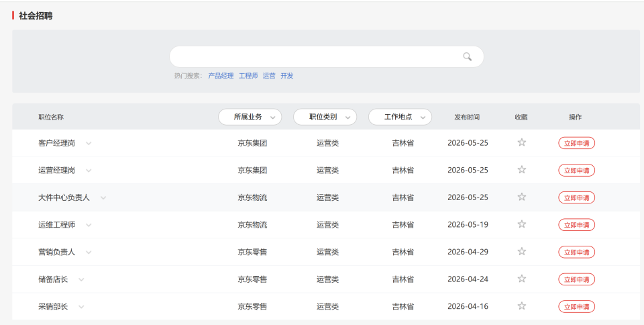Screen dimensions: 644x325
Task: Click 立即申请 for 营销负责人
Action: point(576,252)
